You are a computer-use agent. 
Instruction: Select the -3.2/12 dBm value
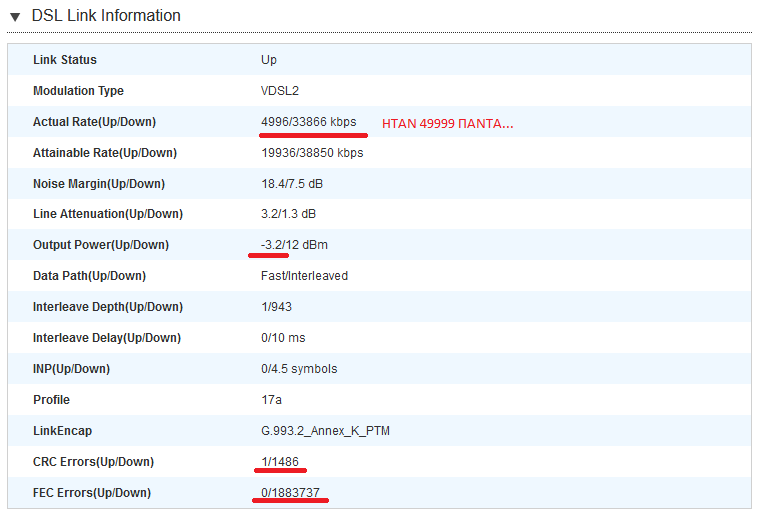click(294, 245)
